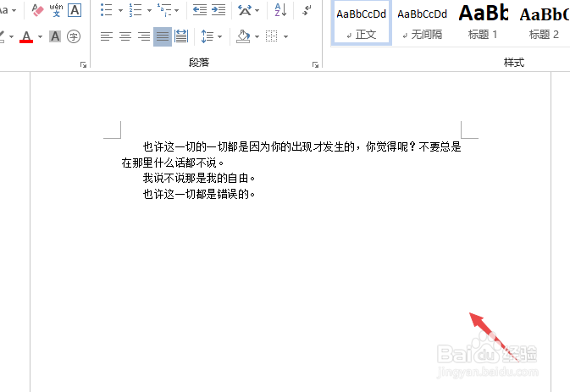Apply Borders icon

[272, 36]
